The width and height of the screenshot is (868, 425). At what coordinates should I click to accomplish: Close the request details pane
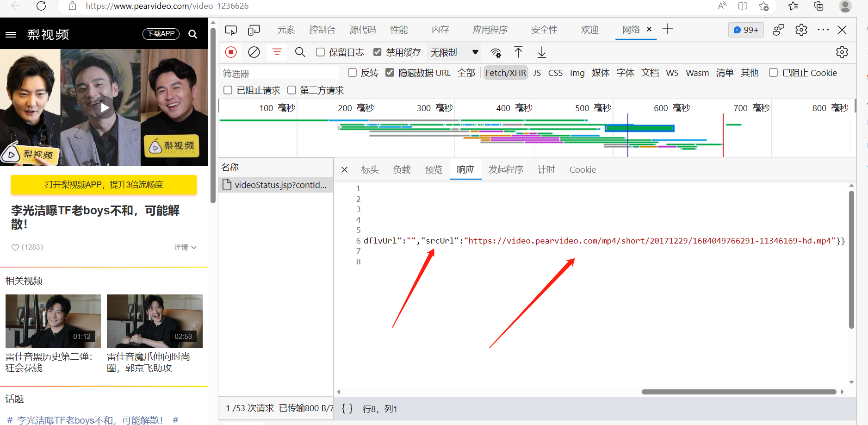pos(344,169)
